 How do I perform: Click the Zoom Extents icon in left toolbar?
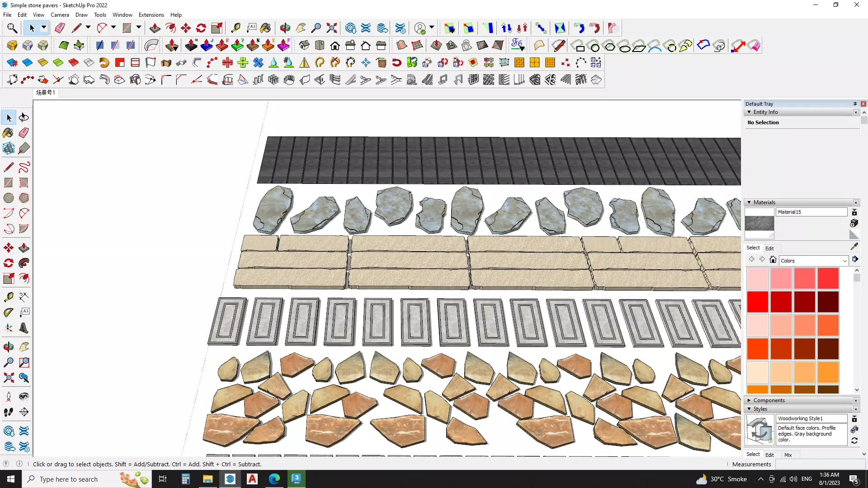pyautogui.click(x=8, y=378)
